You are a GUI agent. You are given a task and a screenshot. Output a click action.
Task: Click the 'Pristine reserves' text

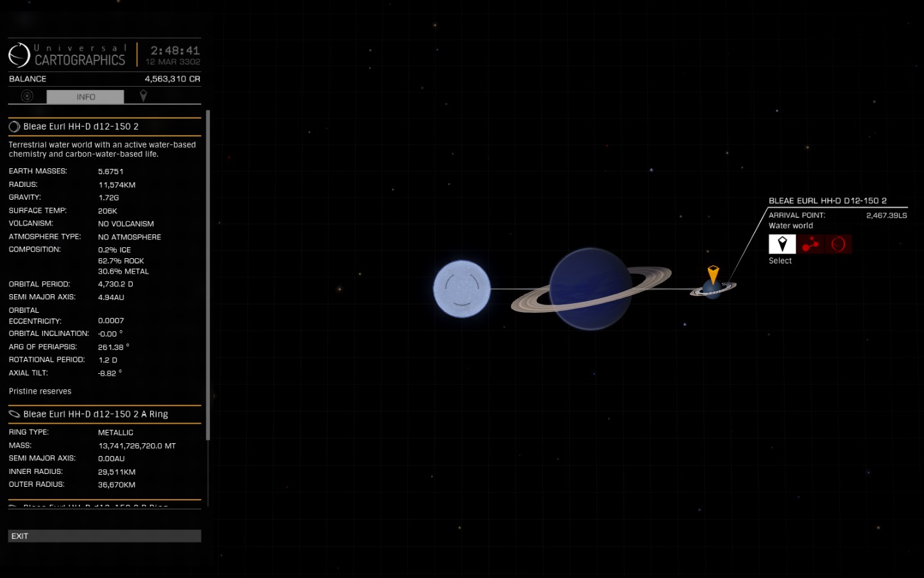40,391
